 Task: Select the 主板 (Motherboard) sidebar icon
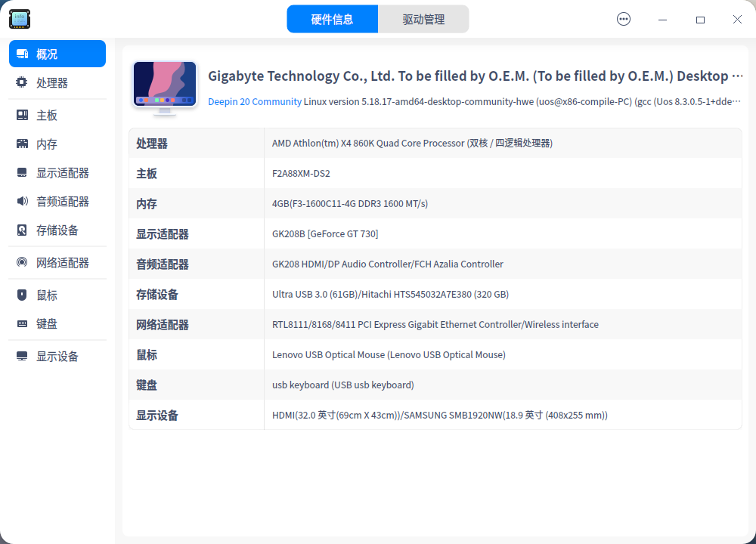click(x=45, y=115)
